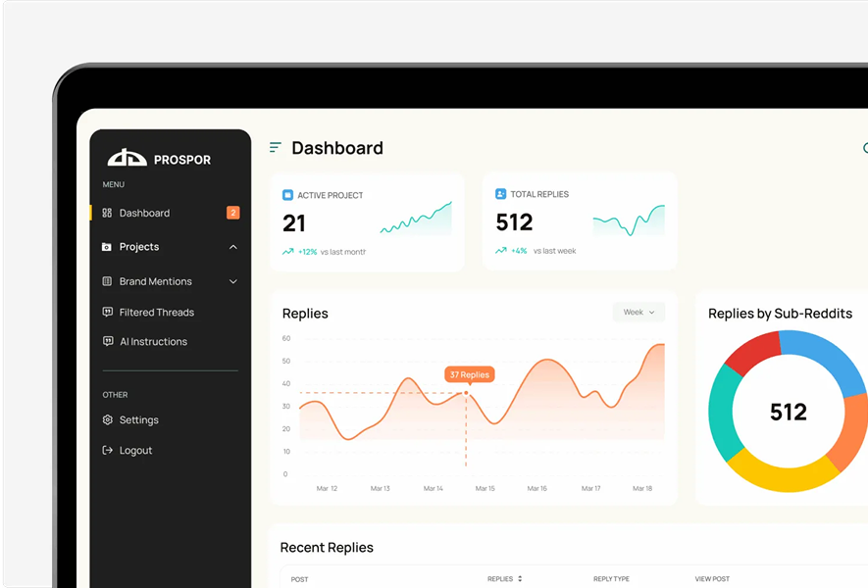Click the PROSPOR brand name

click(x=182, y=160)
